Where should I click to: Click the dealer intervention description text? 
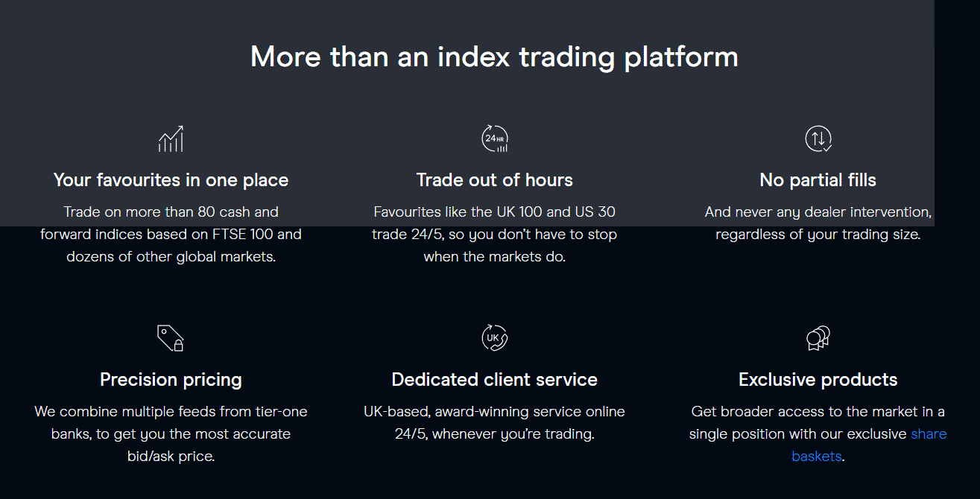pos(818,223)
